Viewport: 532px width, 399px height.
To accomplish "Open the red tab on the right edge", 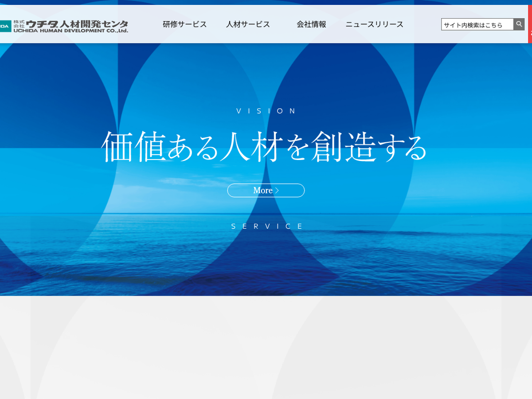I will click(530, 24).
